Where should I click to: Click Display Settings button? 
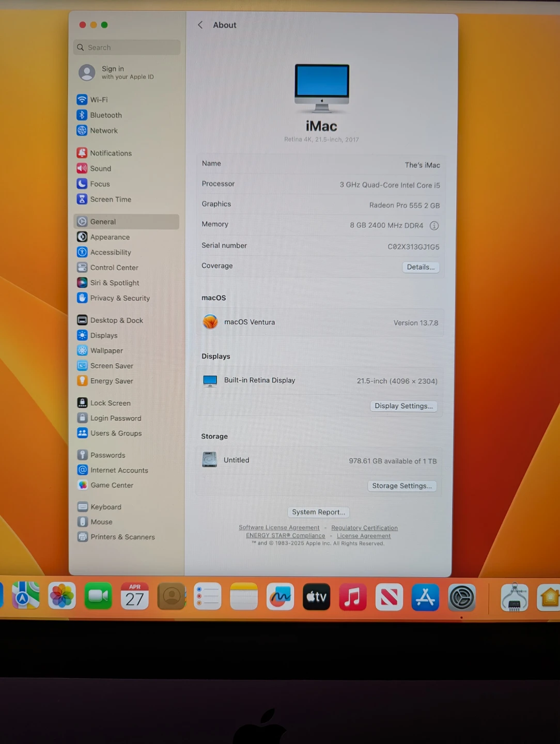403,406
